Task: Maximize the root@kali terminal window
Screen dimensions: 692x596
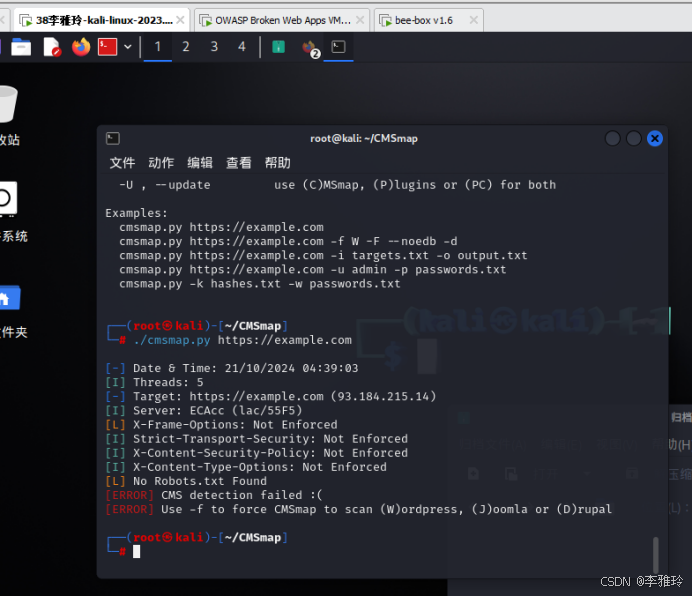Action: click(634, 139)
